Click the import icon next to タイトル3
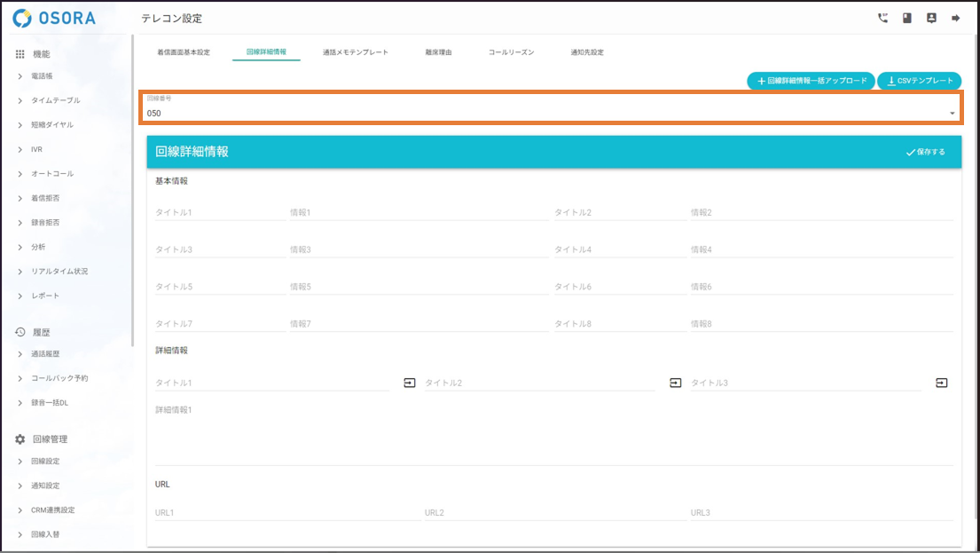Viewport: 980px width, 553px height. 942,383
